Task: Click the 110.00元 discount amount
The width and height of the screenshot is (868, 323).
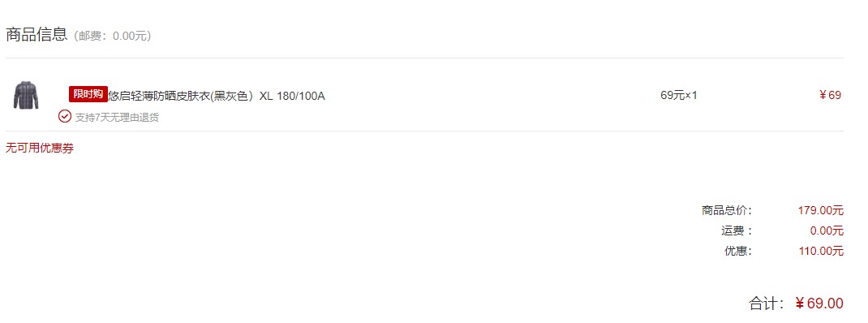Action: click(x=821, y=251)
